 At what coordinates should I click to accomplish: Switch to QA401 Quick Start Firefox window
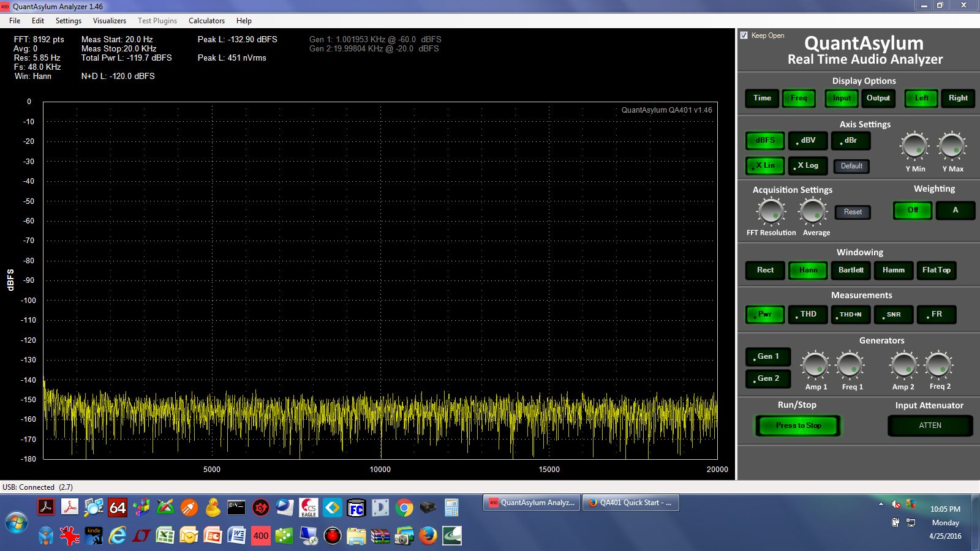coord(630,503)
